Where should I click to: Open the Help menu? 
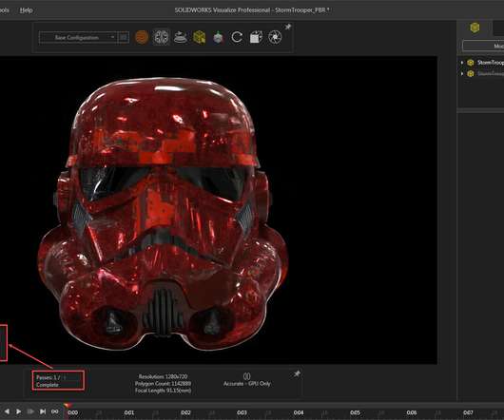pyautogui.click(x=26, y=10)
